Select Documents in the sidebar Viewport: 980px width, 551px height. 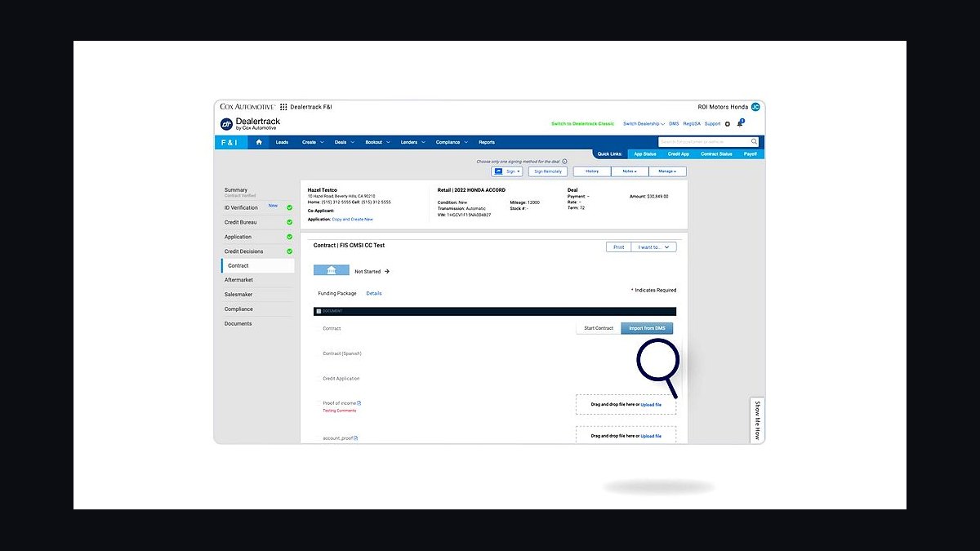pos(238,324)
